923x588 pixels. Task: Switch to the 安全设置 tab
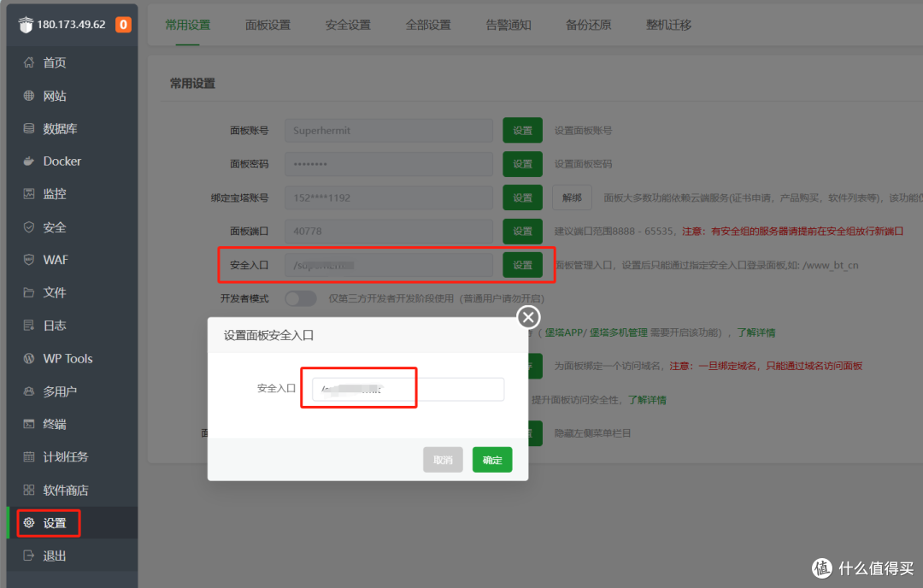pyautogui.click(x=348, y=25)
